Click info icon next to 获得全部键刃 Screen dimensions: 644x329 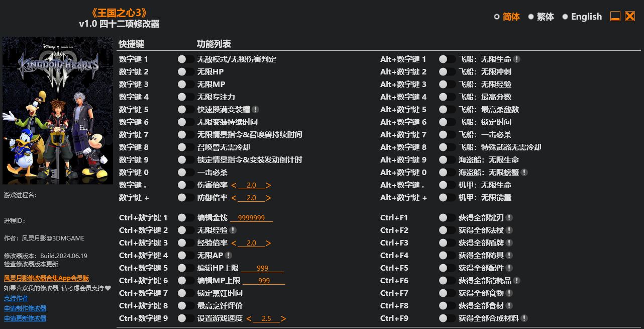click(509, 218)
